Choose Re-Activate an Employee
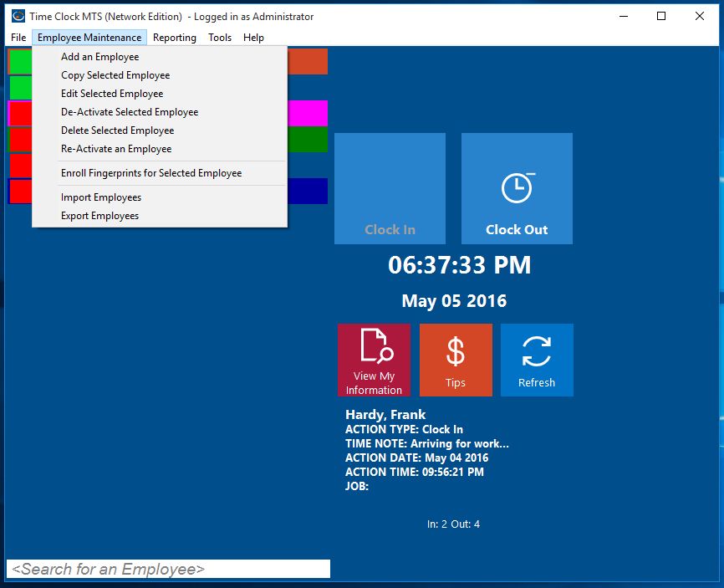The image size is (724, 588). 160,149
